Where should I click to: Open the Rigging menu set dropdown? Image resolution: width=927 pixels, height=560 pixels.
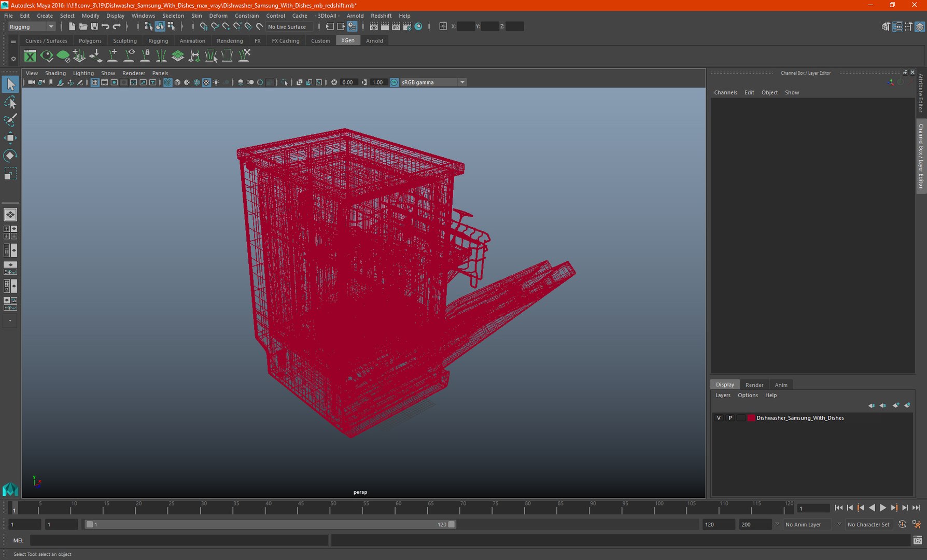click(x=31, y=26)
